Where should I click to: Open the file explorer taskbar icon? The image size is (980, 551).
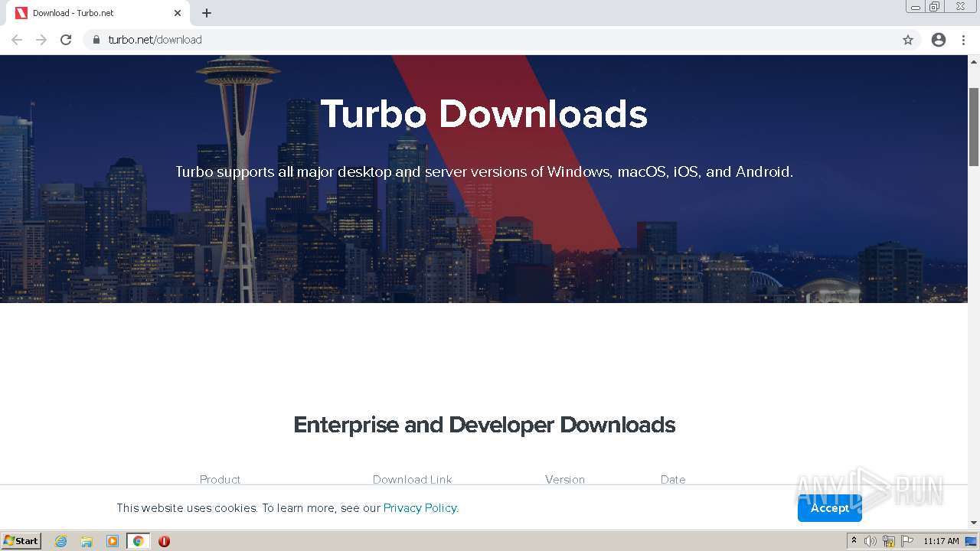(x=87, y=541)
